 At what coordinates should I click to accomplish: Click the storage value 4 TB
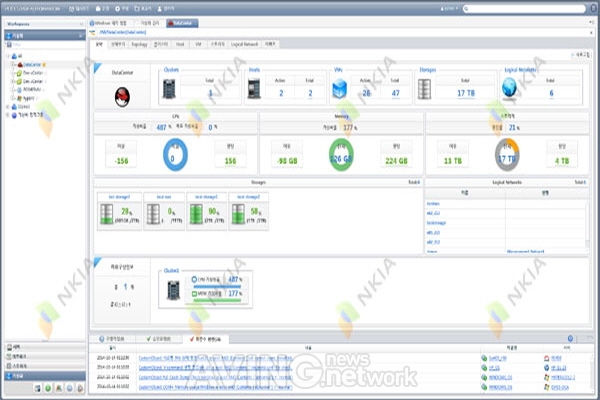[x=562, y=161]
